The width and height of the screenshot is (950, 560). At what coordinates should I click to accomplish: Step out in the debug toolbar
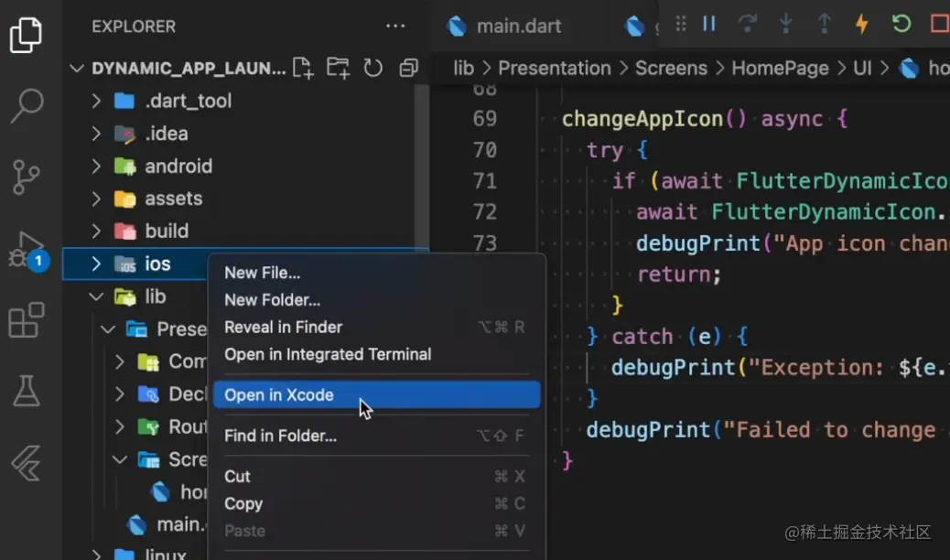click(824, 24)
